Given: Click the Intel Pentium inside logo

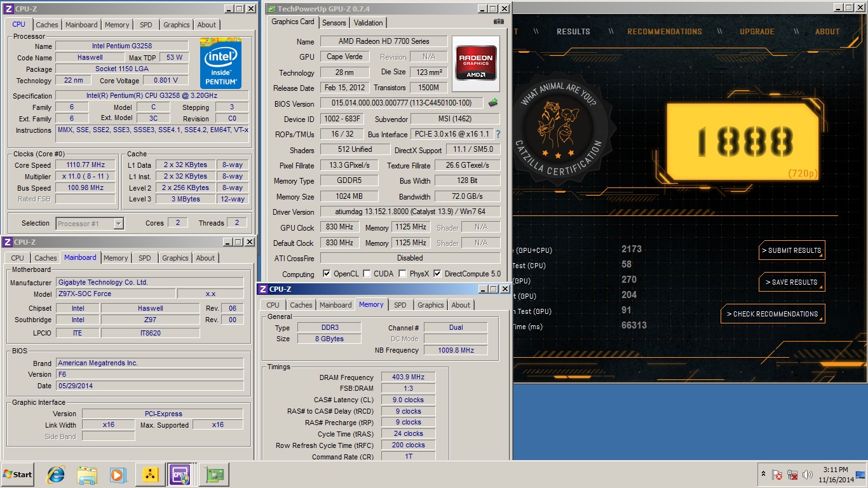Looking at the screenshot, I should (x=220, y=63).
